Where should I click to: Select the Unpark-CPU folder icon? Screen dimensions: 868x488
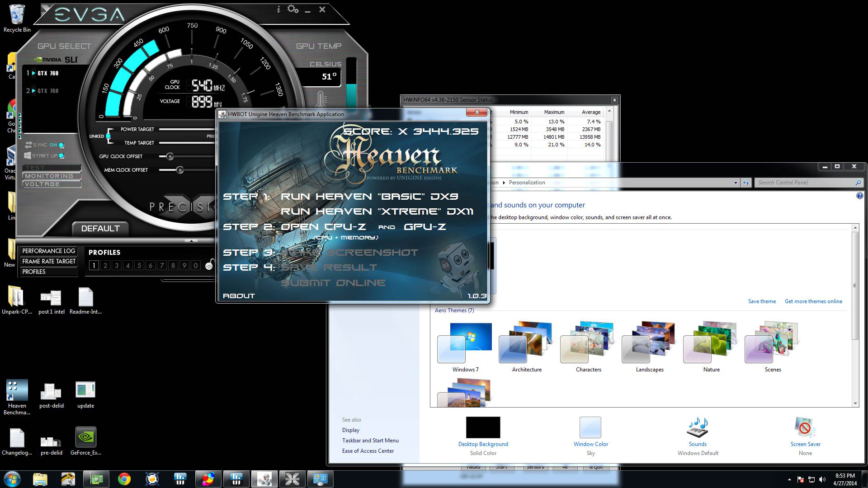[17, 301]
